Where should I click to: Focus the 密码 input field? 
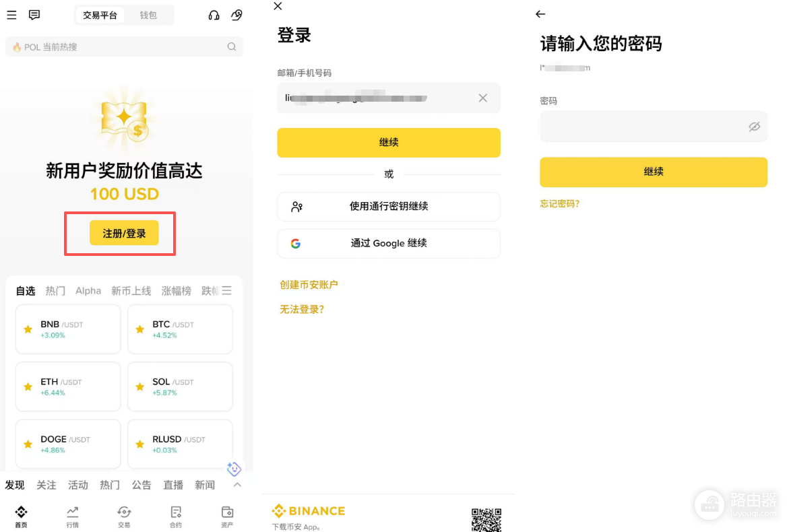tap(654, 127)
